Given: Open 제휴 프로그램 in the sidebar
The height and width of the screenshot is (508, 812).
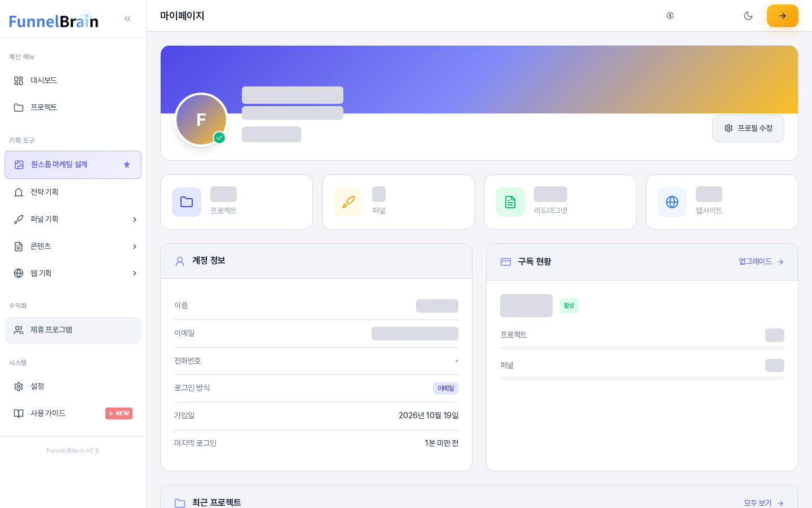Looking at the screenshot, I should pos(73,330).
